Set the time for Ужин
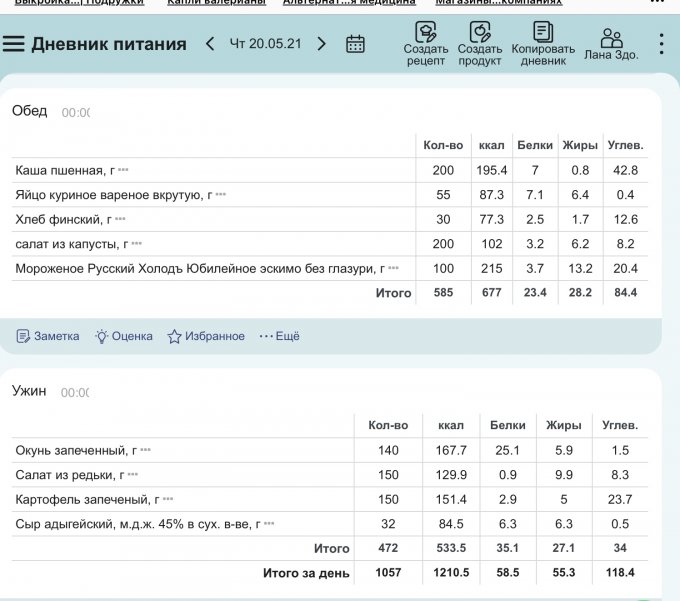Screen dimensions: 680x601 tap(75, 393)
